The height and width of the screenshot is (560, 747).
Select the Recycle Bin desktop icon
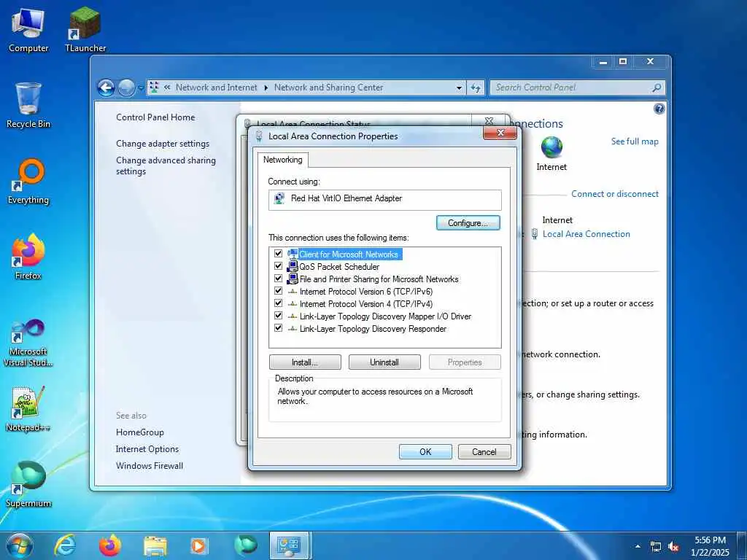click(x=28, y=106)
